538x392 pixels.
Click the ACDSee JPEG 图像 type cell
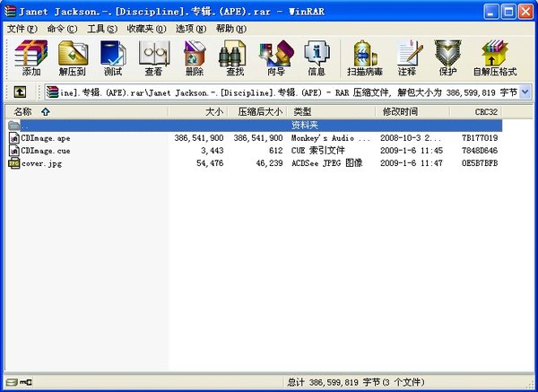pyautogui.click(x=327, y=163)
